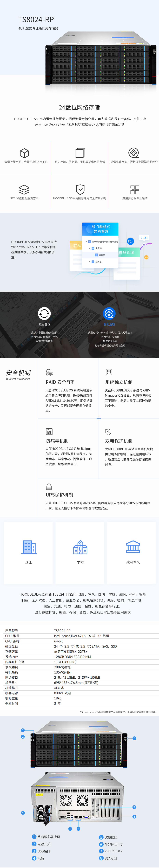
Task: Click the school building icon for 学校
Action: (x=80, y=547)
